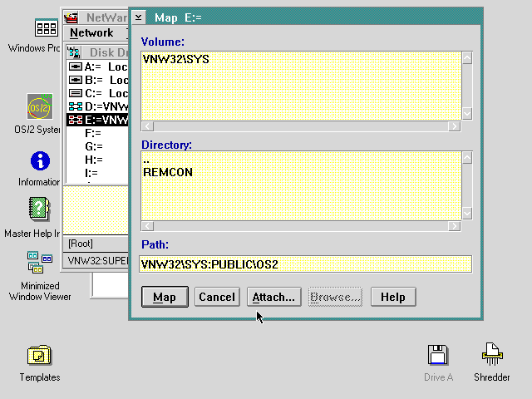Image resolution: width=532 pixels, height=399 pixels.
Task: Open the Minimized Window Viewer icon
Action: tap(40, 262)
